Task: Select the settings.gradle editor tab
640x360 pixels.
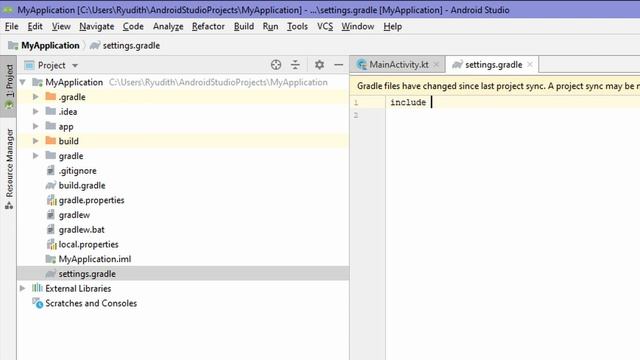Action: tap(493, 64)
